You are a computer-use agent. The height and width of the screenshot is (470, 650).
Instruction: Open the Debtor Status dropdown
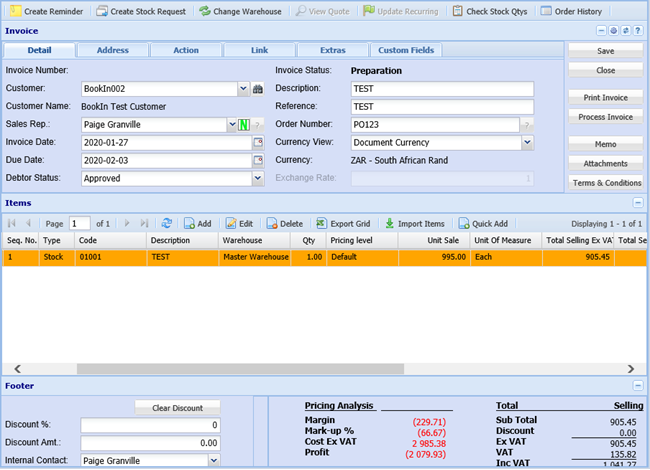click(x=257, y=178)
